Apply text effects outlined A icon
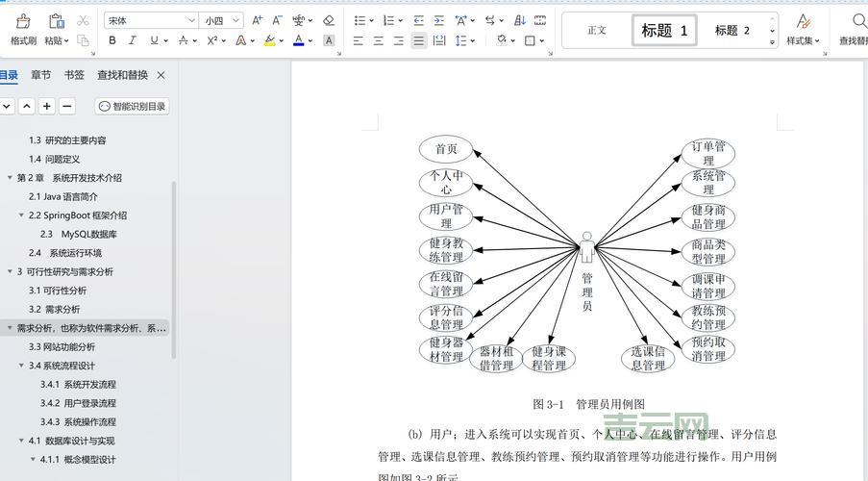This screenshot has height=481, width=868. [x=241, y=40]
